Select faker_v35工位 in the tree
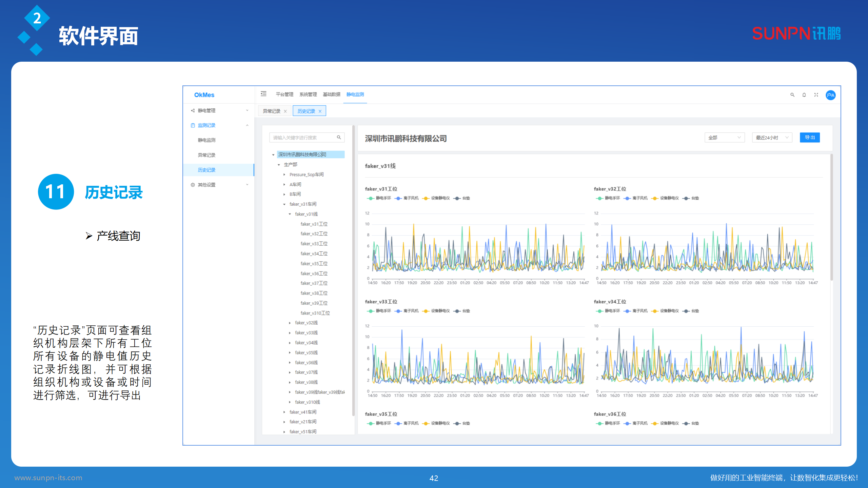This screenshot has width=868, height=488. (314, 263)
